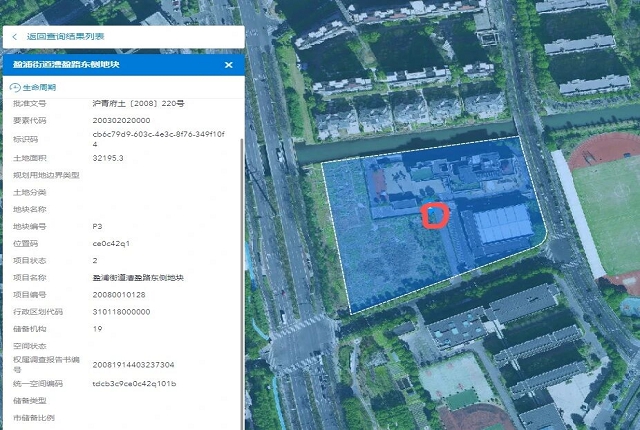Select the 要素代码 field label
Viewport: 640px width, 430px height.
pyautogui.click(x=29, y=120)
